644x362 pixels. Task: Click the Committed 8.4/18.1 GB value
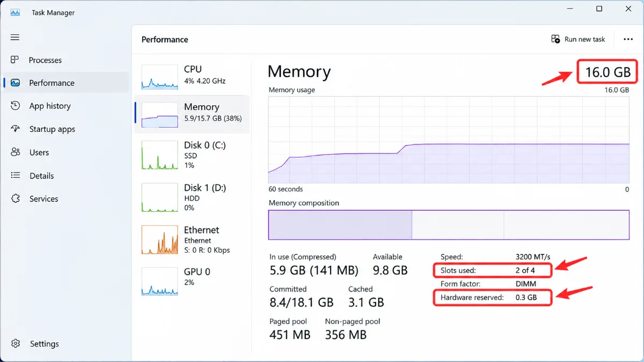click(301, 302)
